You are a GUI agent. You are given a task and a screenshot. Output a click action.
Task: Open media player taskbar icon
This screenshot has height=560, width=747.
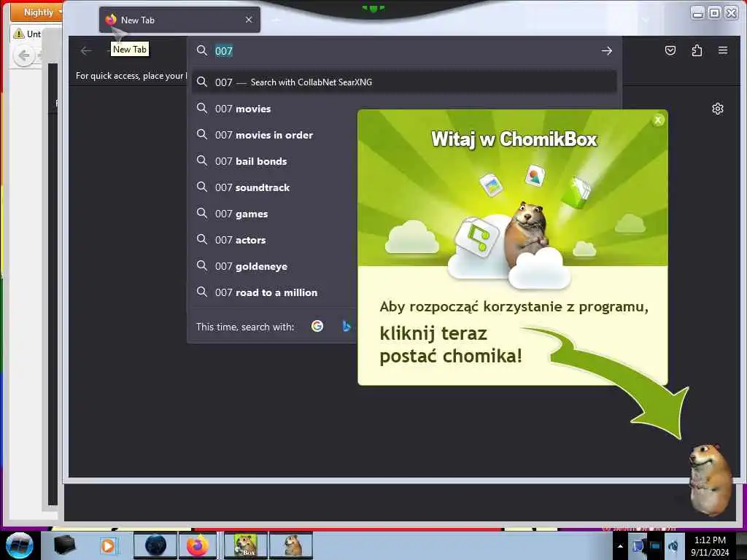point(108,545)
